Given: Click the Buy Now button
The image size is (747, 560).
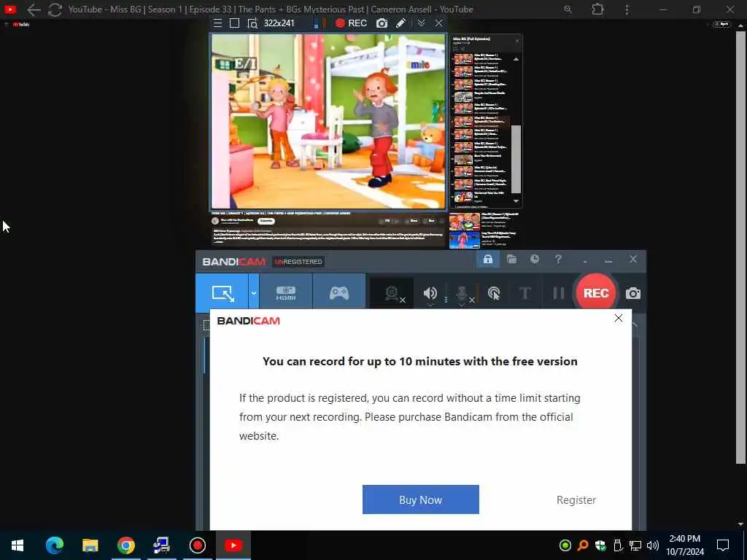Looking at the screenshot, I should tap(421, 499).
